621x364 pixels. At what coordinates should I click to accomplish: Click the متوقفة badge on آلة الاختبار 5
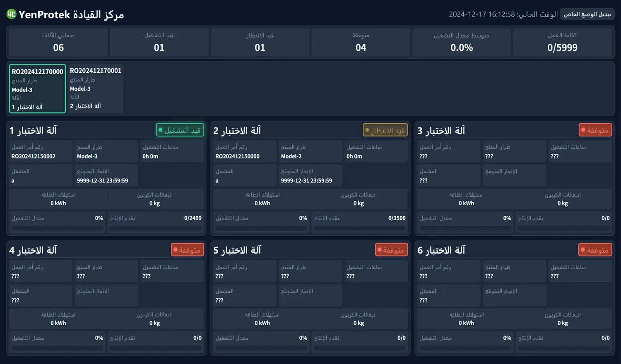pyautogui.click(x=392, y=250)
